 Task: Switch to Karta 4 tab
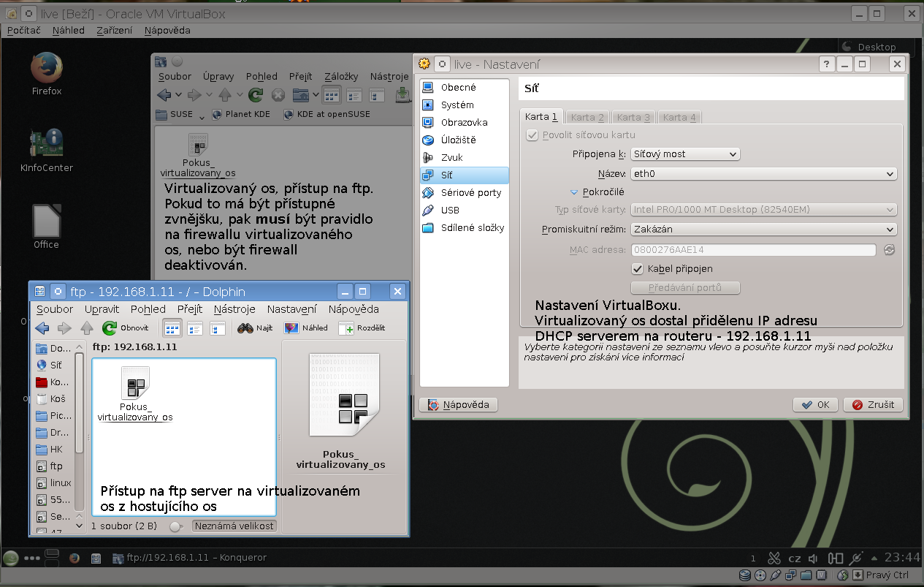679,117
